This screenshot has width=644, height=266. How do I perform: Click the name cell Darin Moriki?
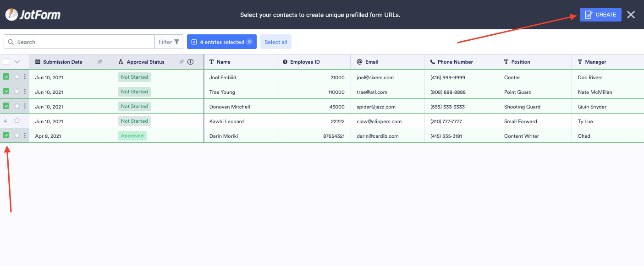click(x=241, y=136)
